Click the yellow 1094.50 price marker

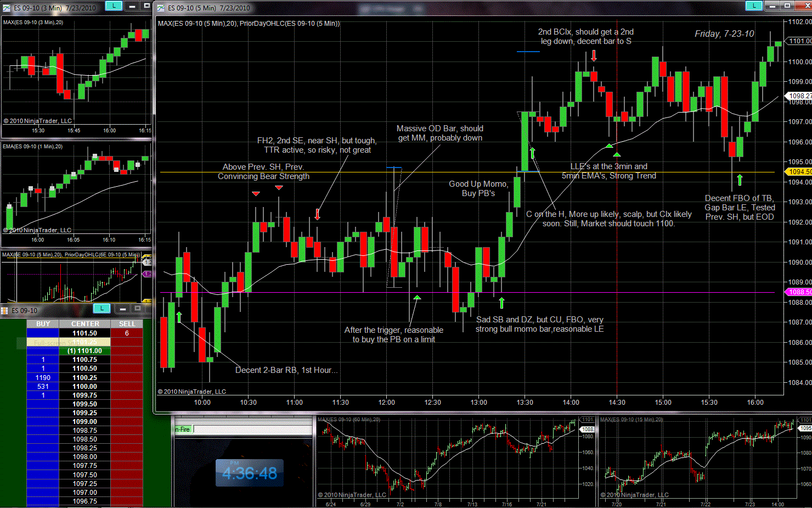(x=799, y=172)
